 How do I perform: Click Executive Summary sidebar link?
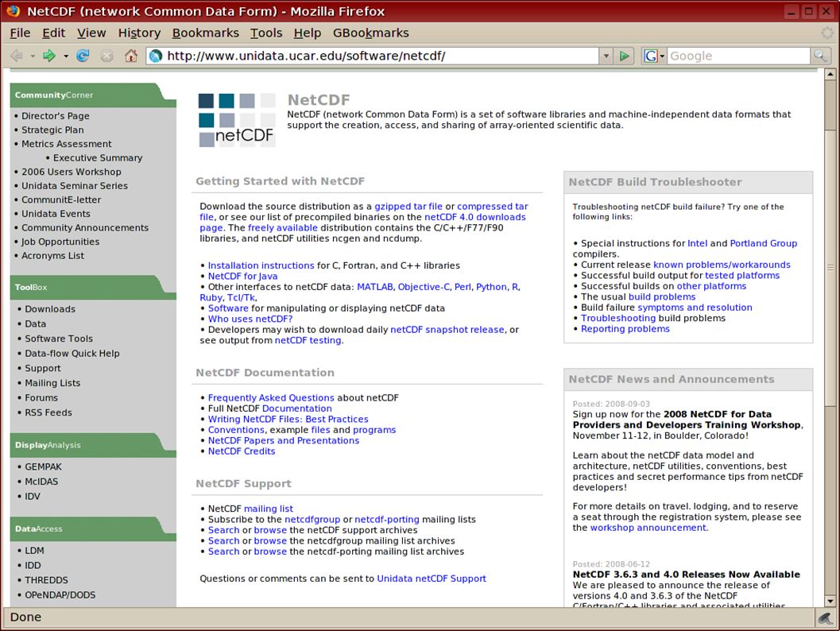point(98,157)
